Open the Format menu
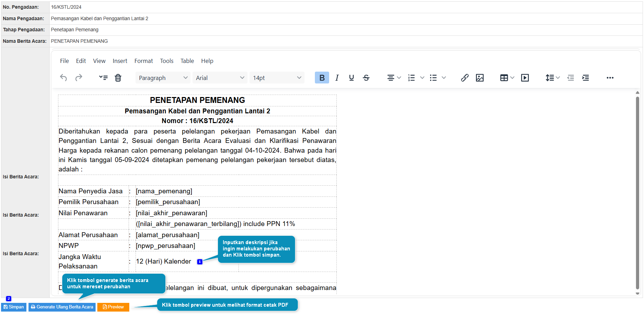Viewport: 644px width, 314px height. 144,61
